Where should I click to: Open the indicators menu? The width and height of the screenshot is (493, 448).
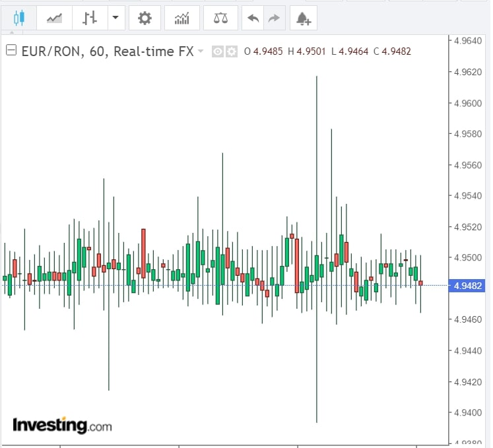[181, 18]
